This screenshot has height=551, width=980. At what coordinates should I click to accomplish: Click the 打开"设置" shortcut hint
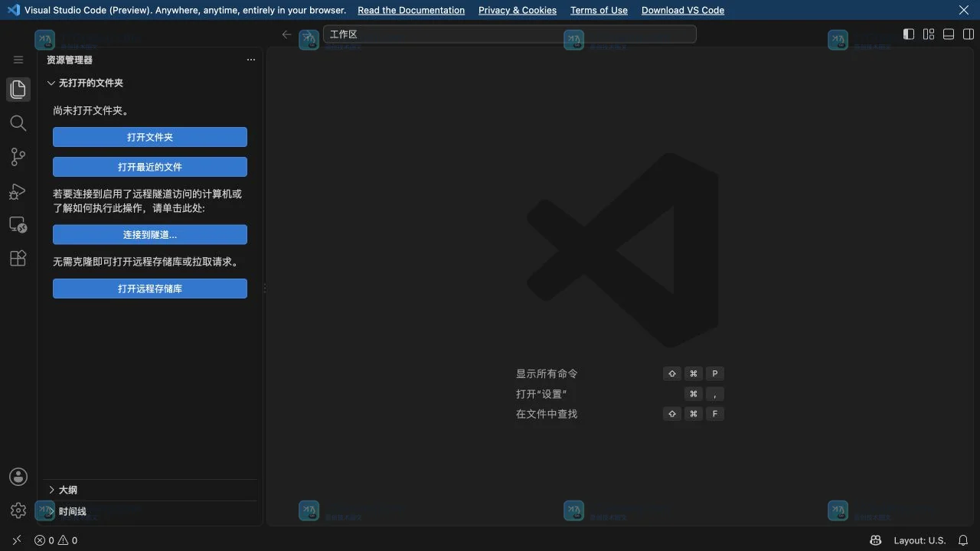[541, 394]
